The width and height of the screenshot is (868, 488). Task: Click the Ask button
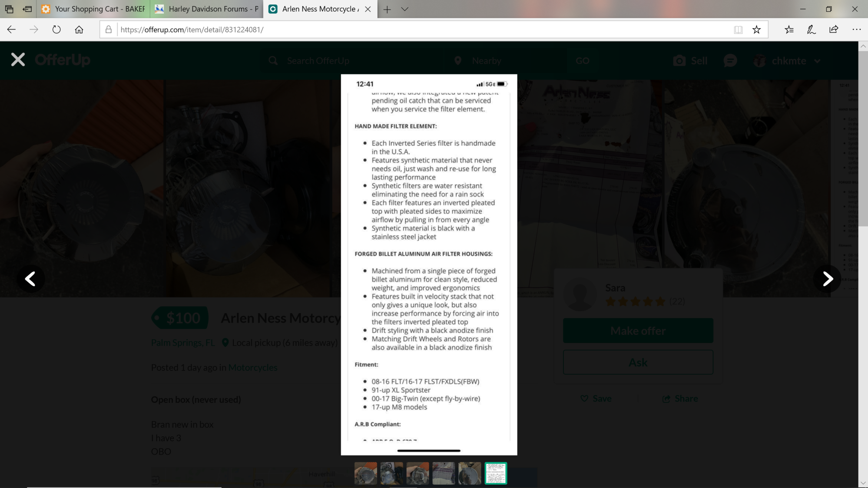tap(638, 362)
